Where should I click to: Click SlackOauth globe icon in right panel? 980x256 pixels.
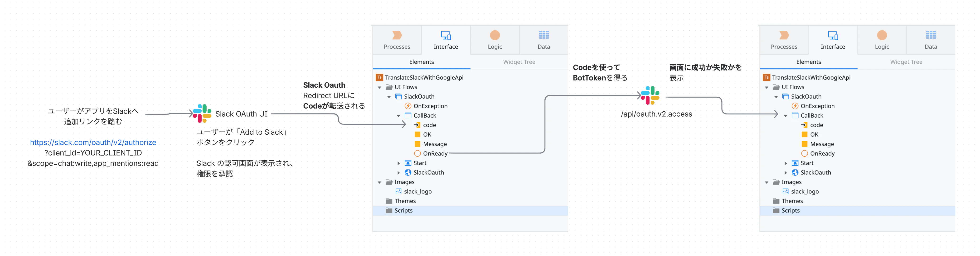[x=795, y=172]
